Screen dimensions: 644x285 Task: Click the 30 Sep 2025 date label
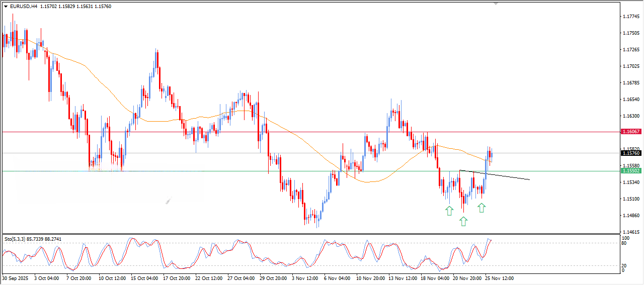[x=16, y=278]
